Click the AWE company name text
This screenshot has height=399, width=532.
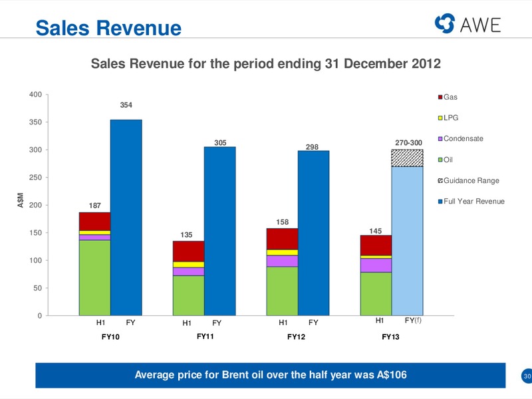tap(480, 25)
